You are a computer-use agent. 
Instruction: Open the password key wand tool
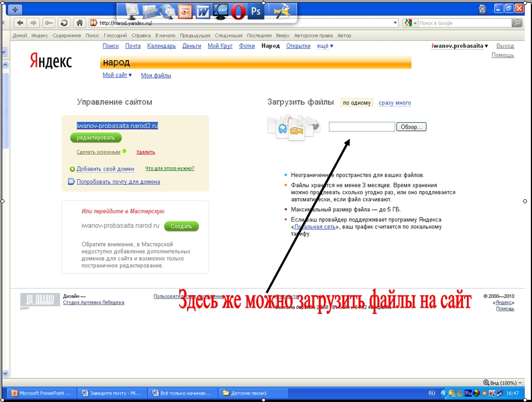tap(49, 23)
